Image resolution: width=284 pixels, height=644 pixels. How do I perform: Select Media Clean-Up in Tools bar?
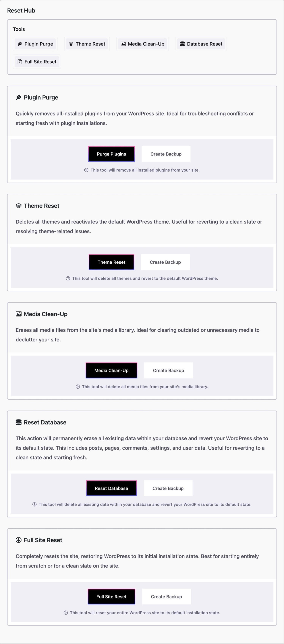[143, 44]
